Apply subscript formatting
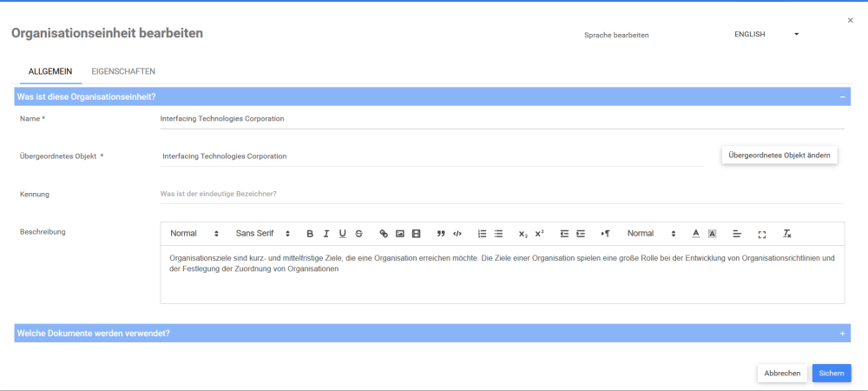 pos(523,234)
